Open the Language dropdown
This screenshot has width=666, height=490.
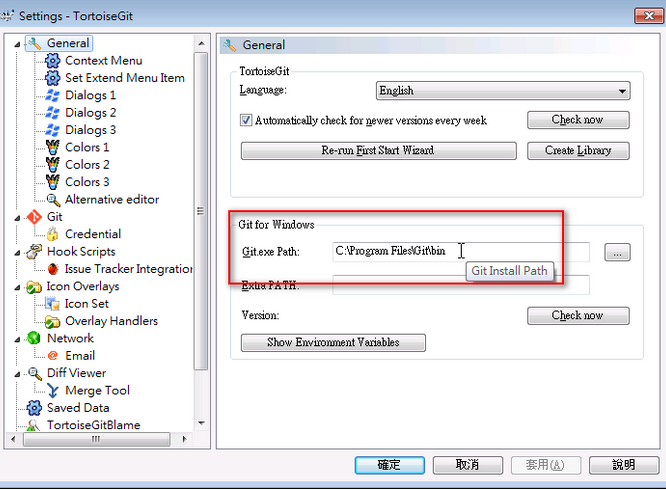[x=502, y=91]
